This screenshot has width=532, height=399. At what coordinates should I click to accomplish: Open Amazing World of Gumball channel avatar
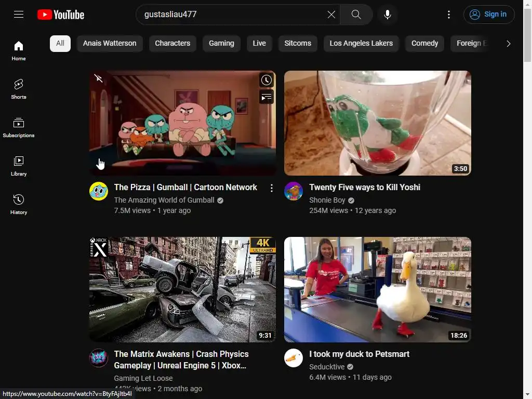(99, 191)
